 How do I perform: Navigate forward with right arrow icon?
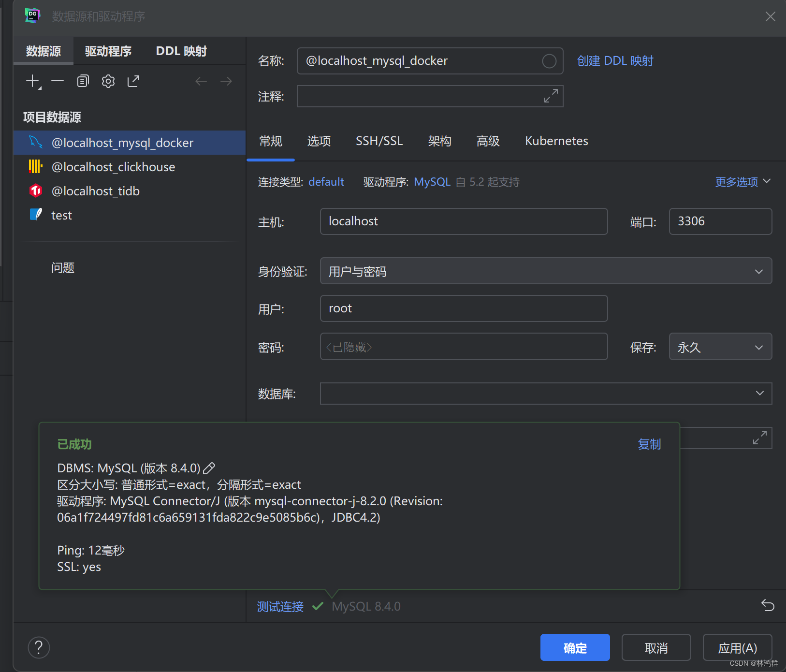pos(226,81)
